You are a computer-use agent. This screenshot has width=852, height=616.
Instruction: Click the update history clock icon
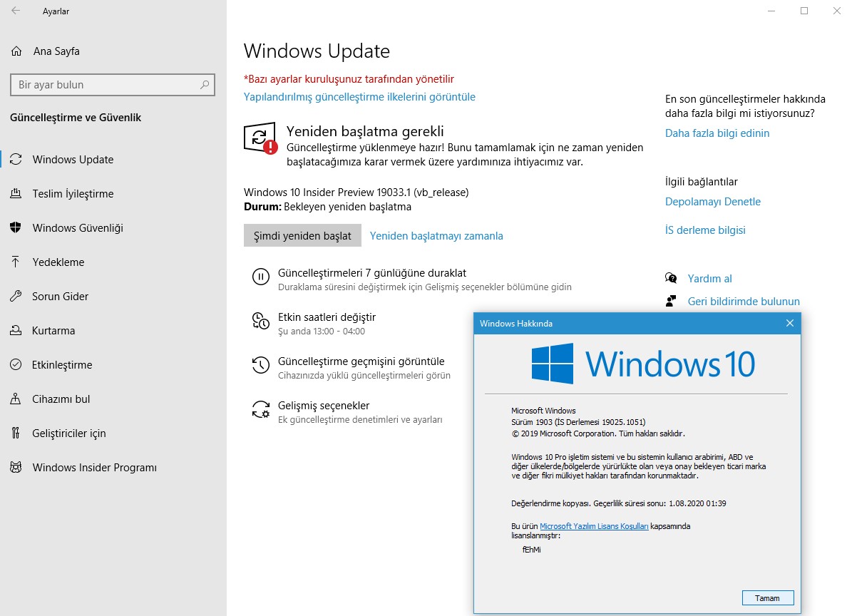(x=261, y=365)
